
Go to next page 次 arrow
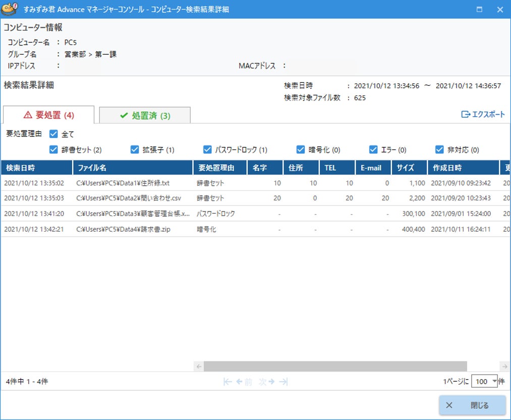pyautogui.click(x=266, y=382)
